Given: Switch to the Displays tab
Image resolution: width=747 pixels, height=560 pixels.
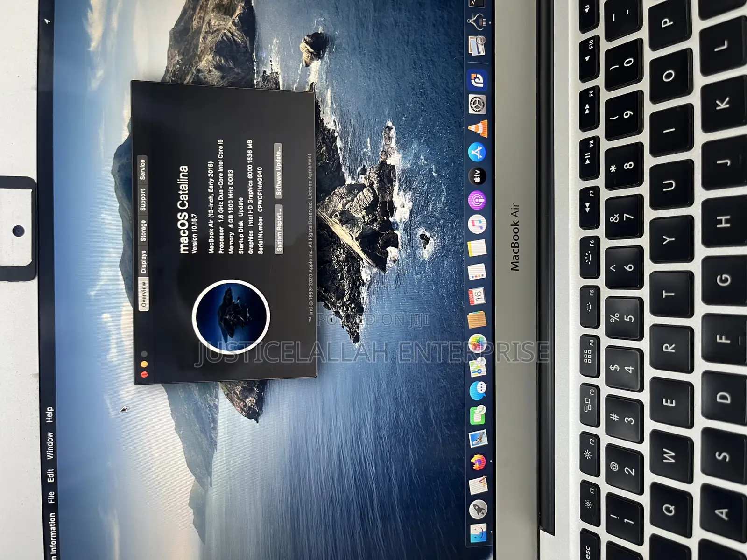Looking at the screenshot, I should point(144,262).
